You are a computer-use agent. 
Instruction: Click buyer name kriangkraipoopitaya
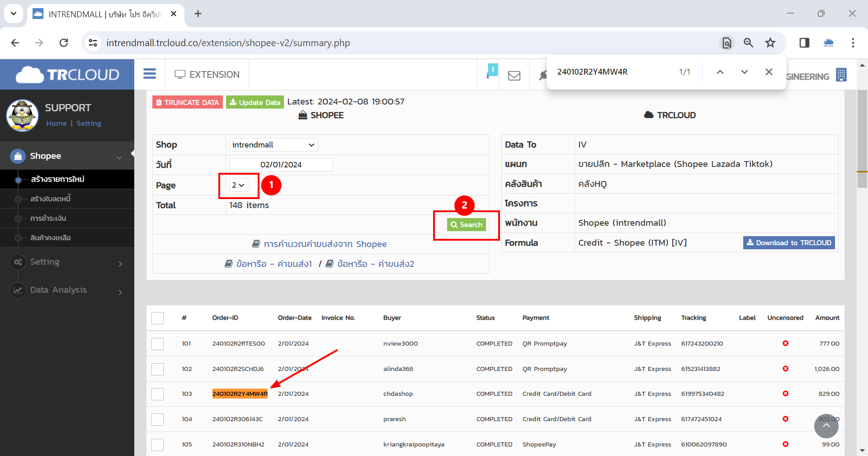pyautogui.click(x=414, y=444)
